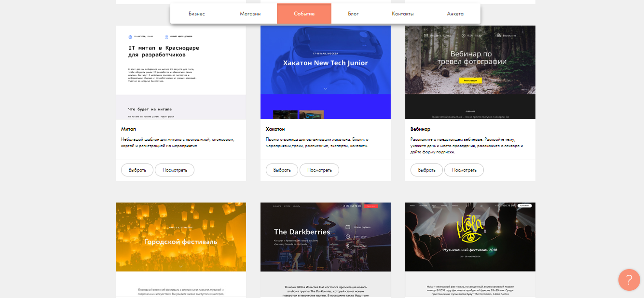The image size is (644, 298).
Task: Open the IT митап template thumbnail
Action: pos(181,72)
